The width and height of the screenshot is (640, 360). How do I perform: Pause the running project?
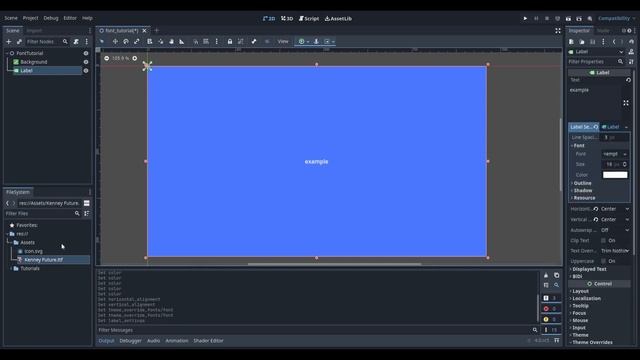pyautogui.click(x=536, y=18)
